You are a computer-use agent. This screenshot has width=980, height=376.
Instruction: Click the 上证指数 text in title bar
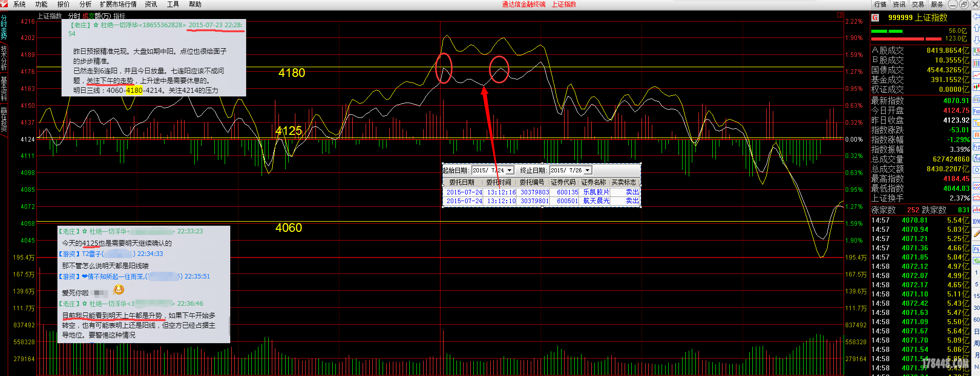(x=564, y=4)
